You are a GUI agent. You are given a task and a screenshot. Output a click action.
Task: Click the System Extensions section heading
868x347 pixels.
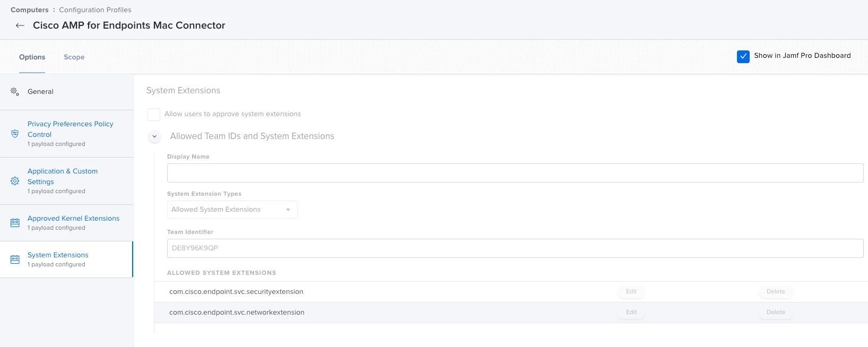pyautogui.click(x=183, y=91)
